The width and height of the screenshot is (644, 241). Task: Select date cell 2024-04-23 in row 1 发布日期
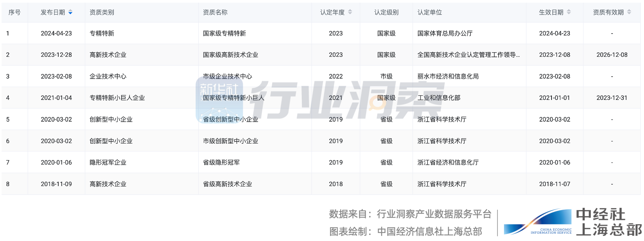pos(56,33)
